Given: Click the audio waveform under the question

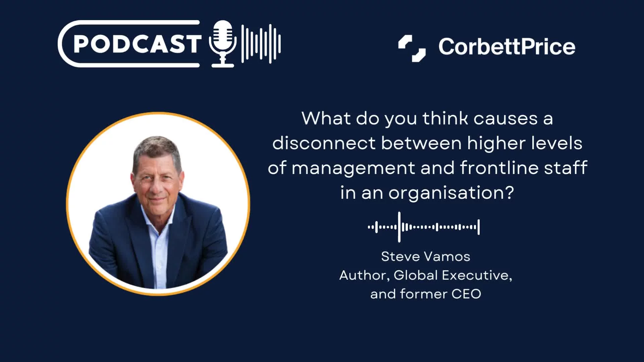Looking at the screenshot, I should coord(424,227).
